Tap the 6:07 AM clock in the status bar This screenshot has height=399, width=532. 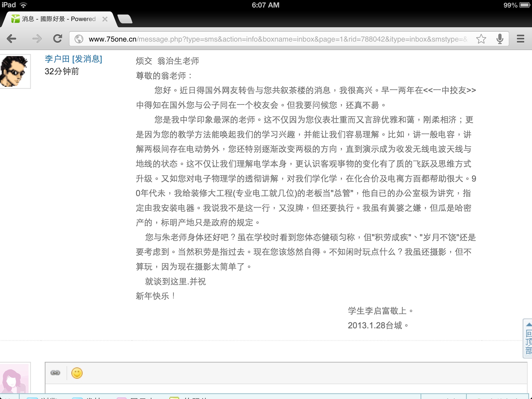[x=265, y=5]
